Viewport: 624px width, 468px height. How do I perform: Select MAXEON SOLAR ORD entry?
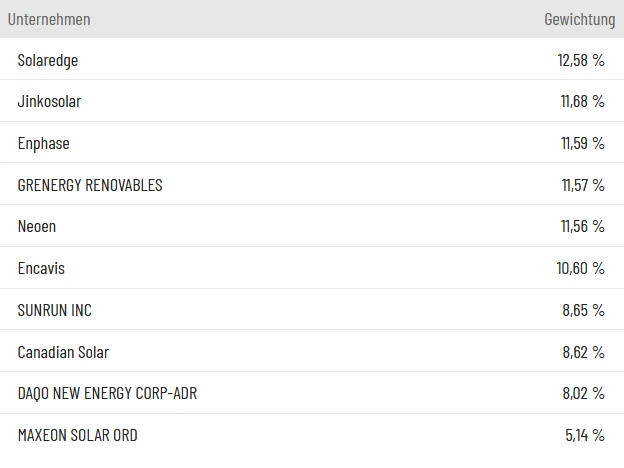point(78,435)
